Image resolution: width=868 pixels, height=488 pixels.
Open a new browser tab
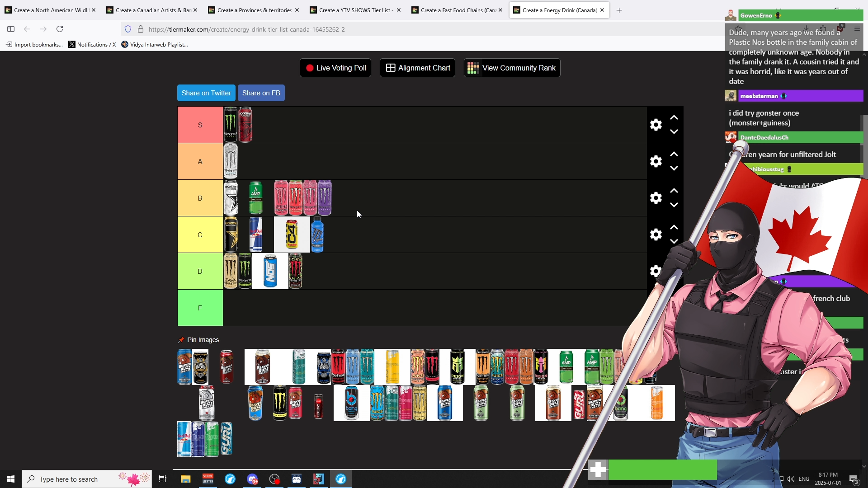(619, 10)
